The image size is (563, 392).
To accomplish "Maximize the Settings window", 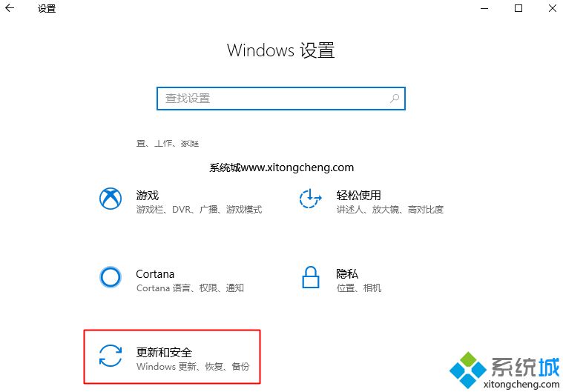I will tap(518, 8).
